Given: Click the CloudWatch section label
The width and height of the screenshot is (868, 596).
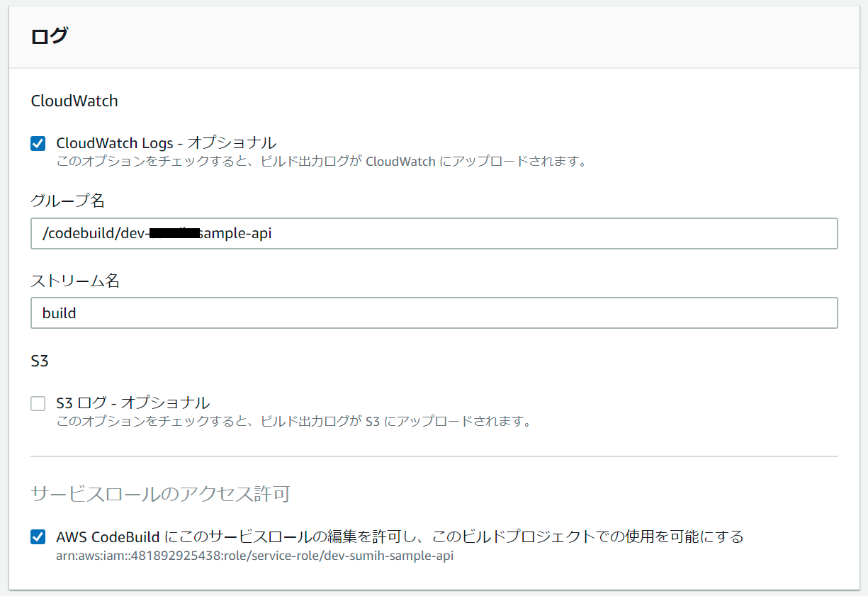Looking at the screenshot, I should (74, 101).
